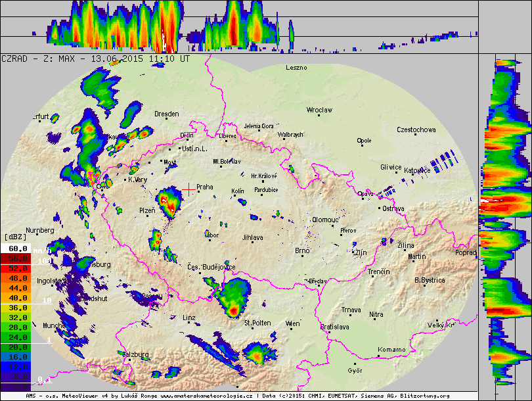Click the top vertical cross-section panel
This screenshot has height=401, width=532.
tap(238, 26)
